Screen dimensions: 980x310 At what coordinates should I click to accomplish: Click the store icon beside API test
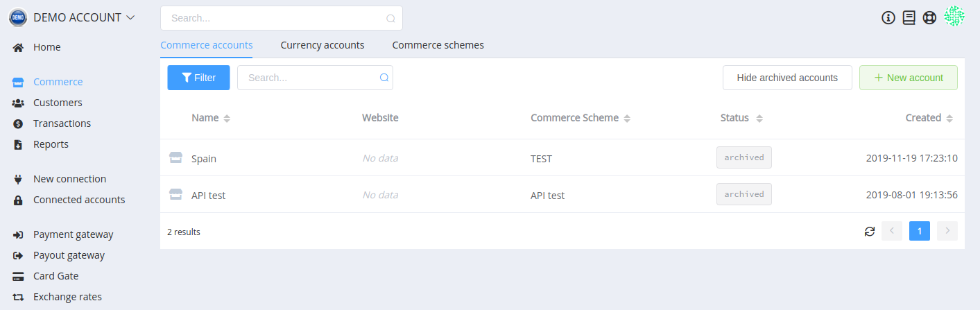click(x=176, y=195)
